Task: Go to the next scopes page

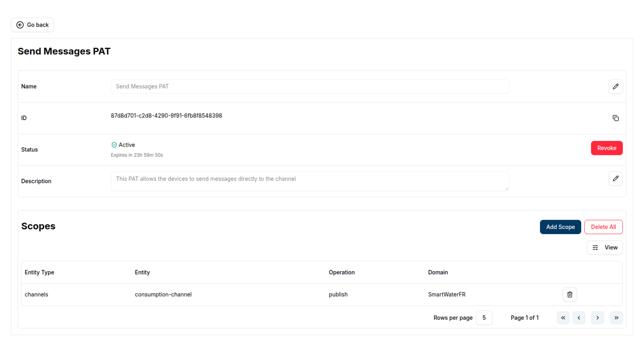Action: [597, 318]
